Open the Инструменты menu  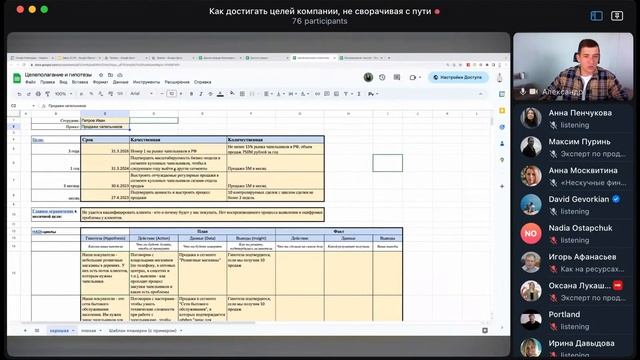point(147,82)
